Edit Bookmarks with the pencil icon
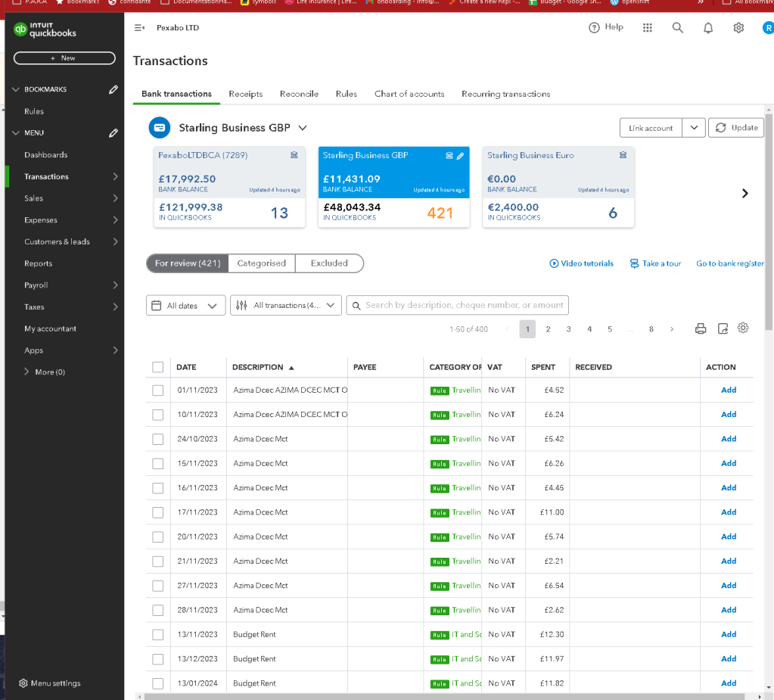Image resolution: width=774 pixels, height=700 pixels. [113, 89]
